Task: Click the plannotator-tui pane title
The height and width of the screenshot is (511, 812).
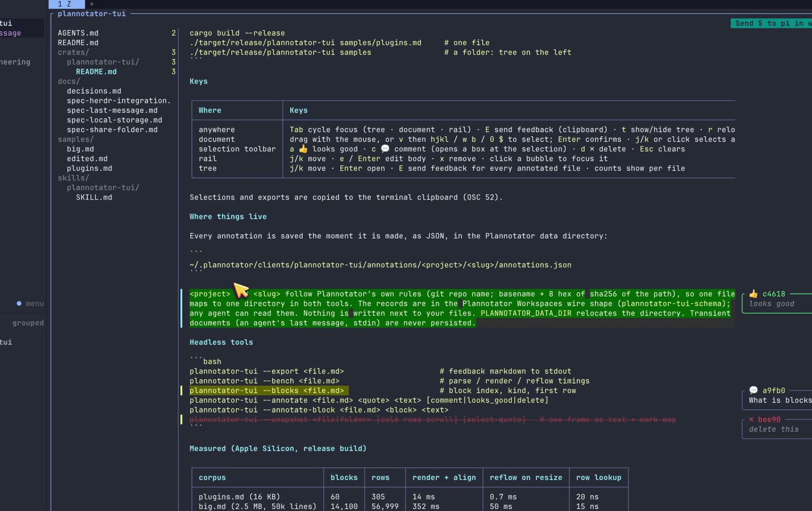Action: (x=92, y=14)
